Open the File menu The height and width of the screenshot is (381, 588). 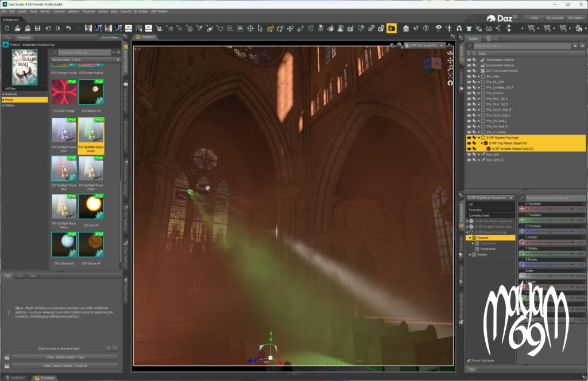(5, 11)
